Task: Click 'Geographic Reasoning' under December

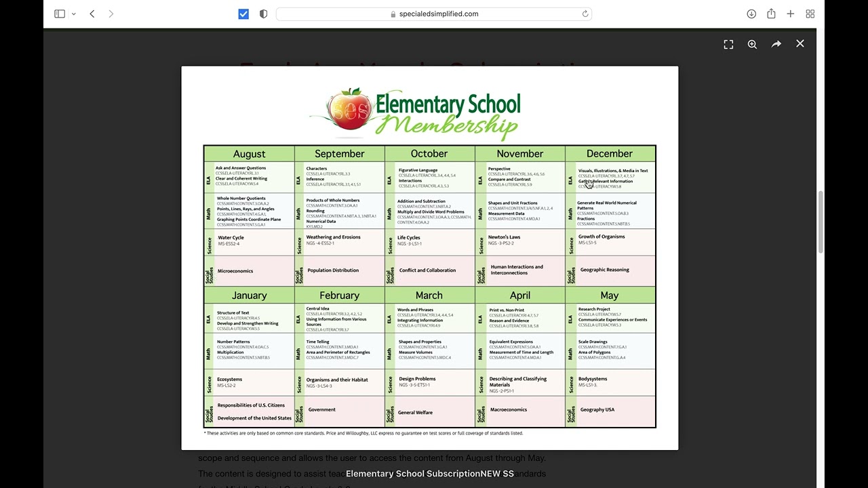Action: pos(605,270)
